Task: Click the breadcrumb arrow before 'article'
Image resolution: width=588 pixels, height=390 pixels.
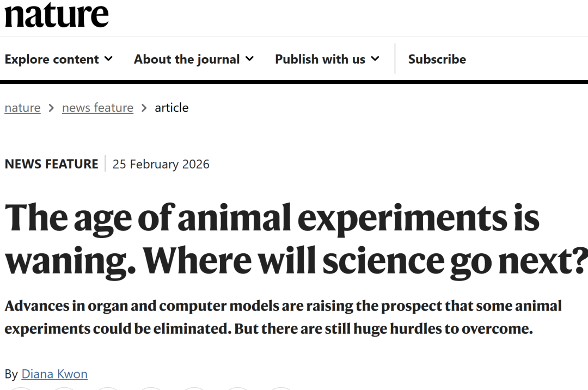Action: (144, 108)
